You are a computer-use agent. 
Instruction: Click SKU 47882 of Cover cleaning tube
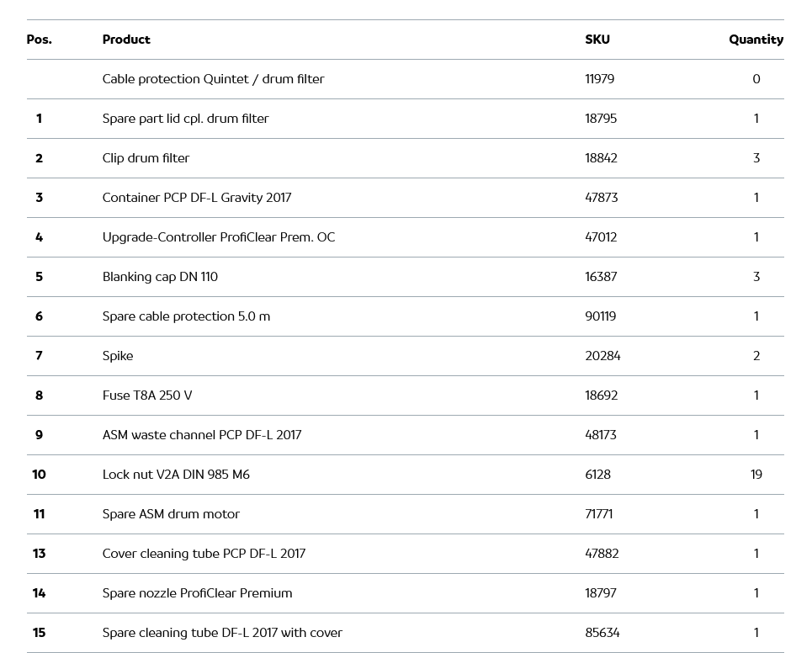pos(602,554)
